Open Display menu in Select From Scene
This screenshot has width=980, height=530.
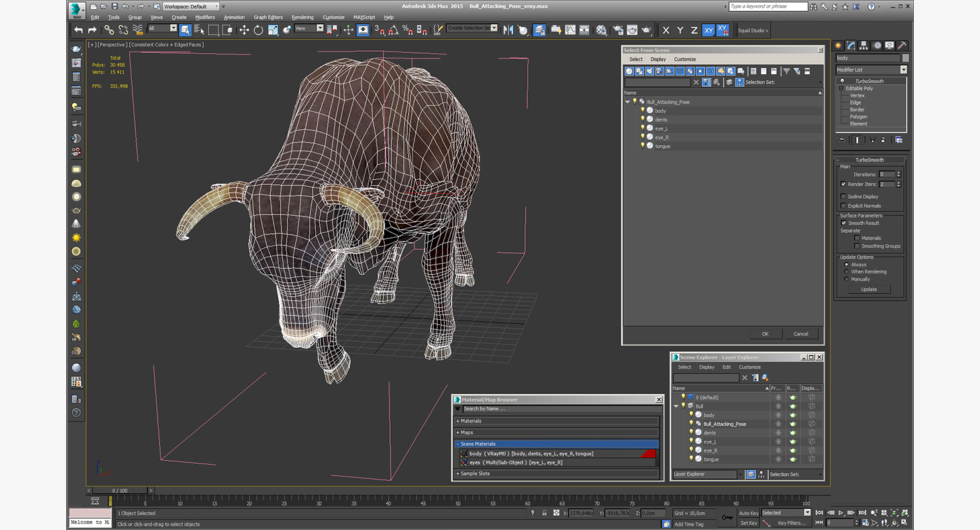click(658, 59)
